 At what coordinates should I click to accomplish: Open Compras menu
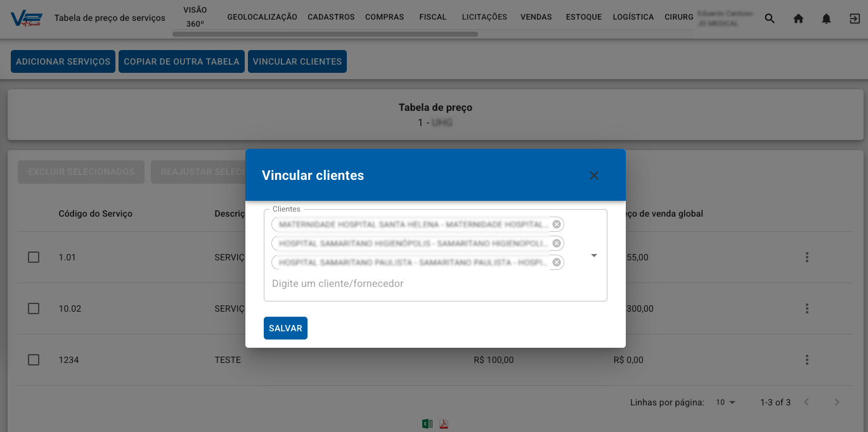pyautogui.click(x=384, y=17)
